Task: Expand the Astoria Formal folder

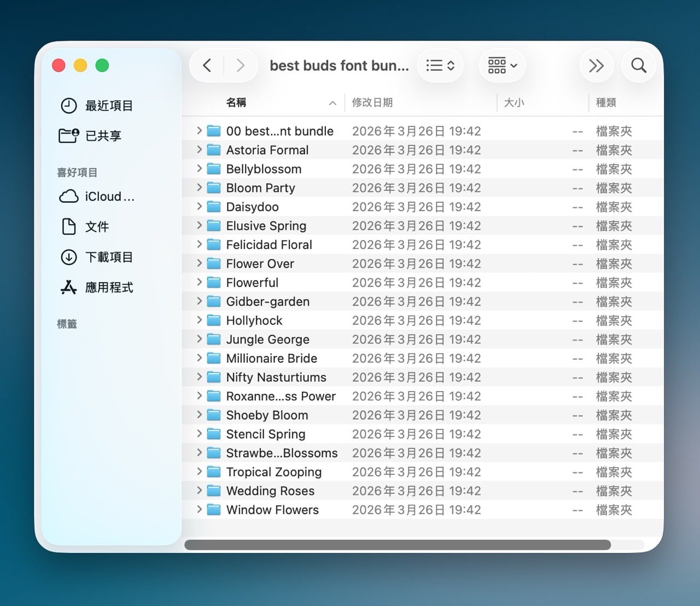Action: tap(199, 149)
